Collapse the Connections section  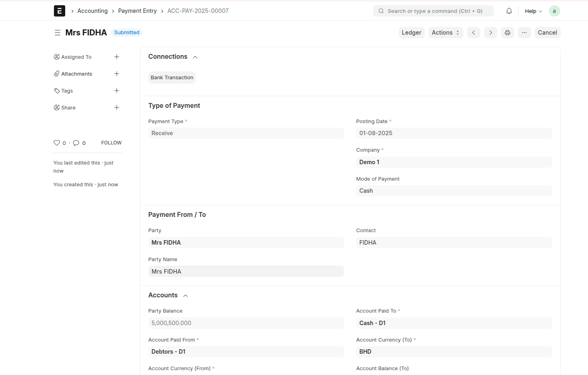195,57
